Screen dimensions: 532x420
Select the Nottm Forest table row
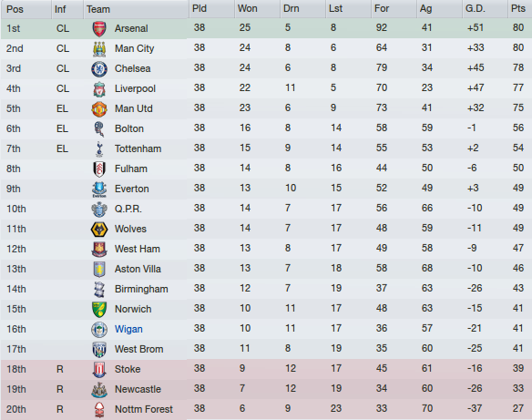(266, 409)
